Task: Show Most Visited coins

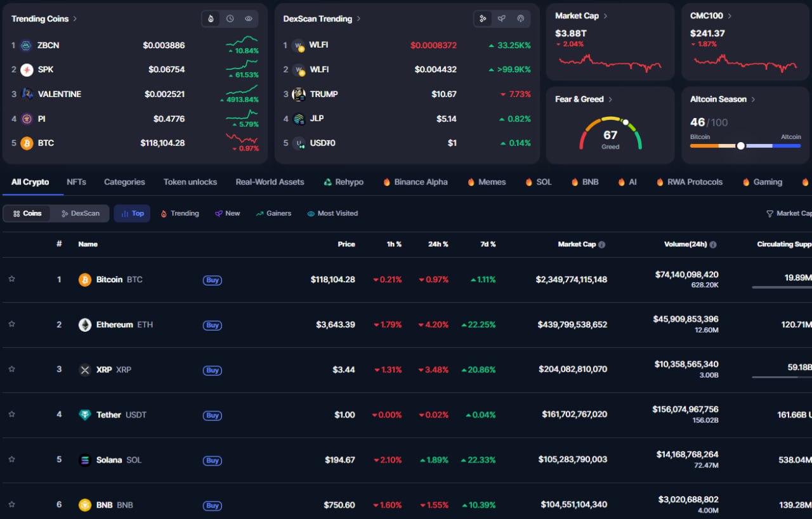Action: click(x=332, y=213)
